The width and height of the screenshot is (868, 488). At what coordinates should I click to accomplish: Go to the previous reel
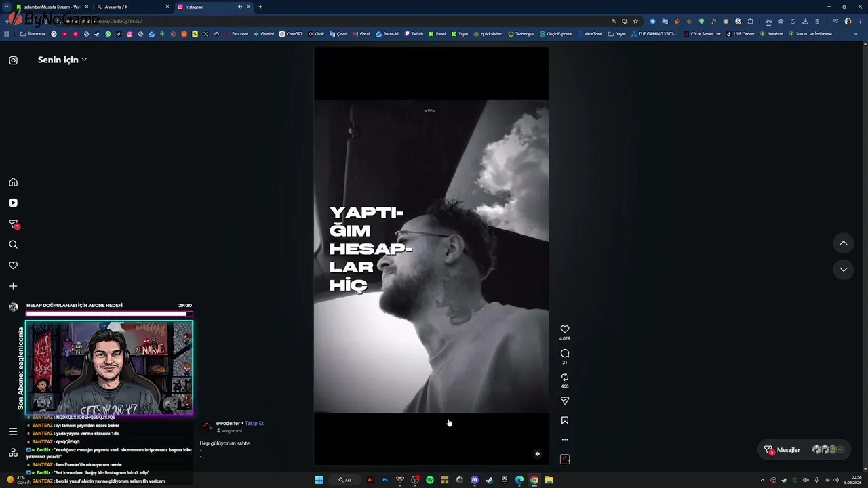tap(844, 243)
